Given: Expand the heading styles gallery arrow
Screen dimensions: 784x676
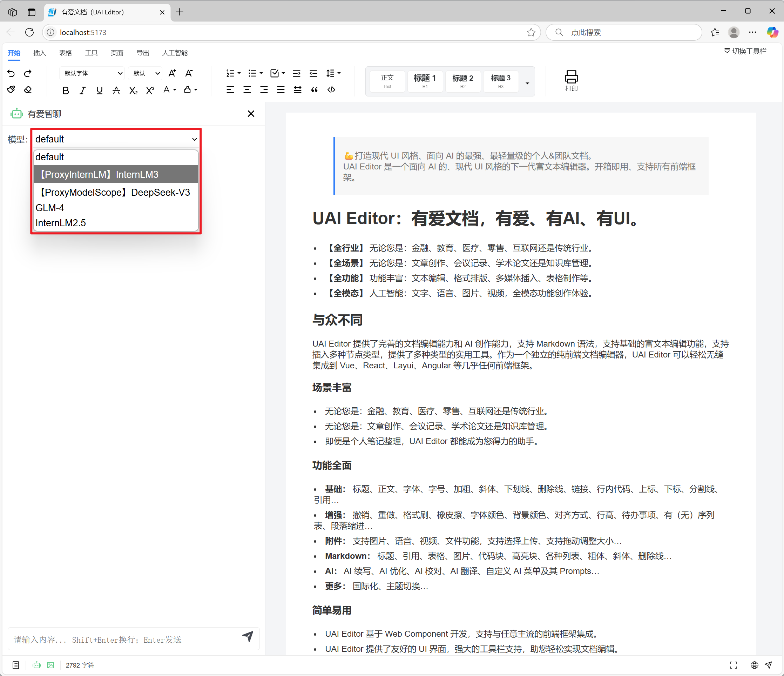Looking at the screenshot, I should (x=527, y=83).
